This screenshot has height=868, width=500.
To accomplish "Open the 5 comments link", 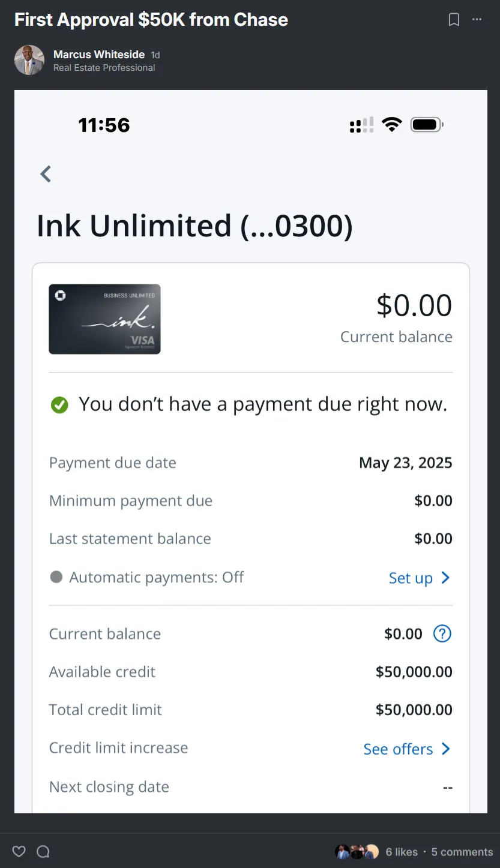I will point(462,852).
